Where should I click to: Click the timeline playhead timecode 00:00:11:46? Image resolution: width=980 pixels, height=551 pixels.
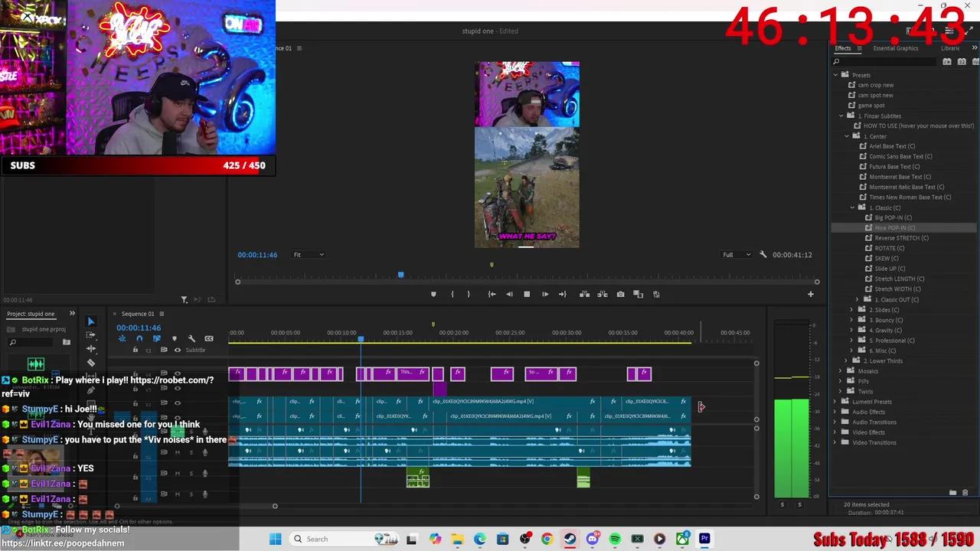(x=139, y=328)
